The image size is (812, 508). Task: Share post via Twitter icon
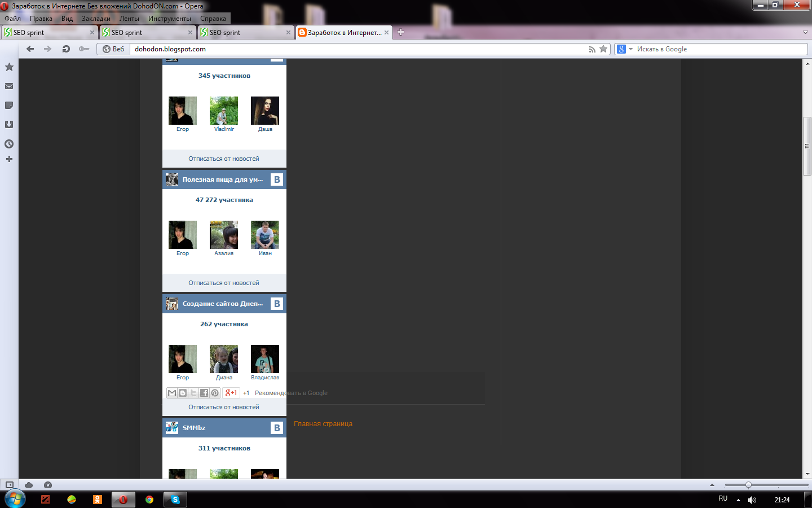[x=193, y=393]
